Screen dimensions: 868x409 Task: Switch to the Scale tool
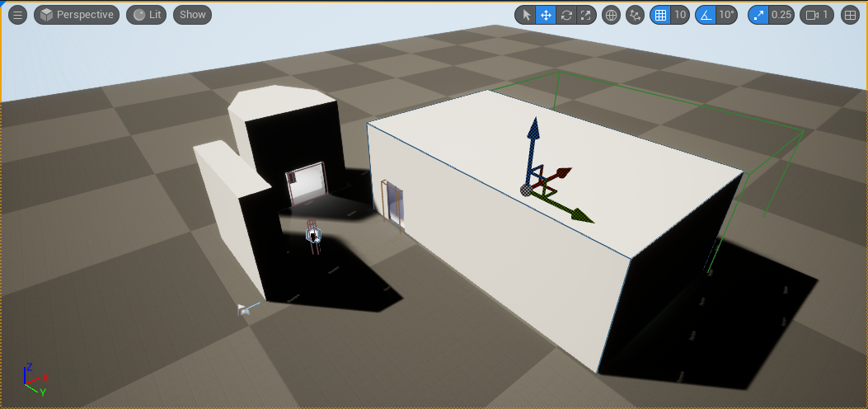coord(586,15)
